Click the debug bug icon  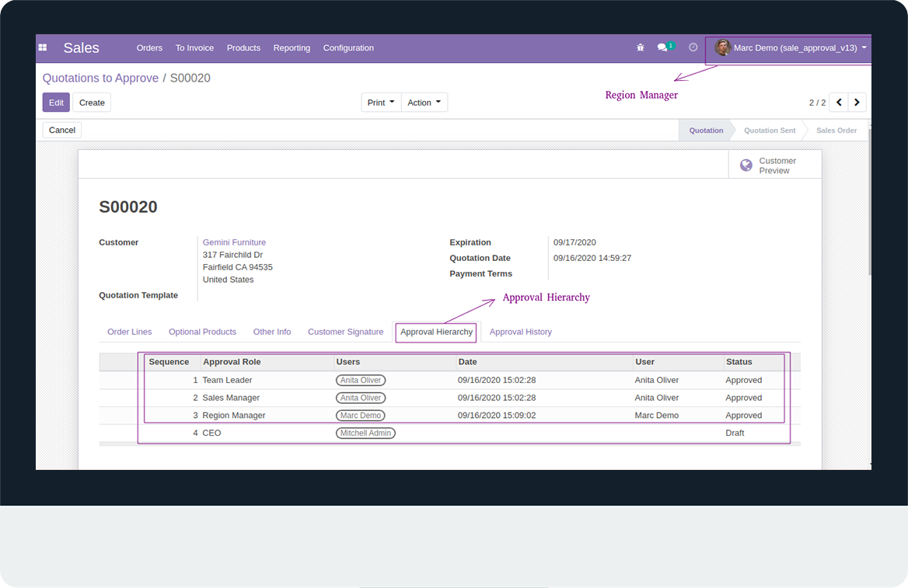641,47
